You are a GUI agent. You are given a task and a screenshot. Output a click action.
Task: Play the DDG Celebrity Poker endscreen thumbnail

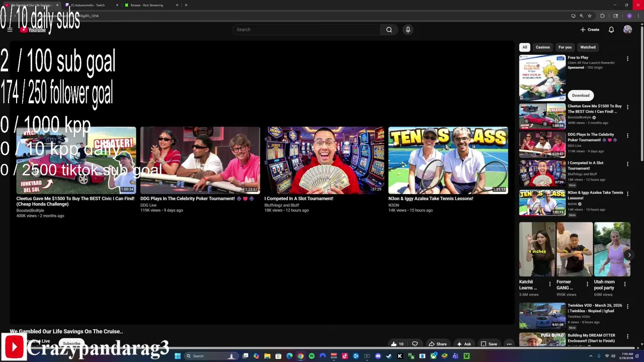click(x=200, y=160)
